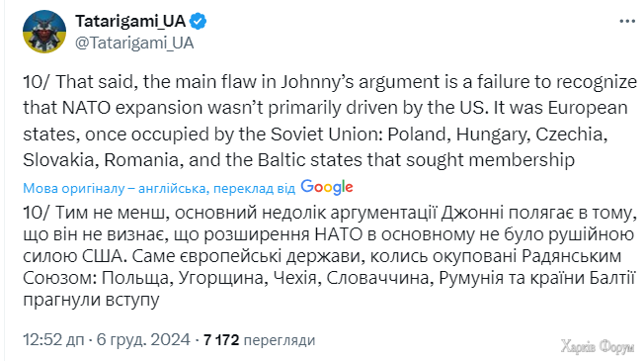Click the Харків Форум watermark
The width and height of the screenshot is (644, 361).
[x=598, y=346]
